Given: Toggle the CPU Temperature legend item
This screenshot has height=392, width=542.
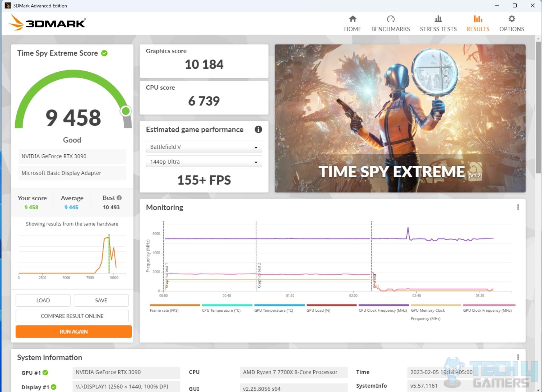Looking at the screenshot, I should pos(227,309).
